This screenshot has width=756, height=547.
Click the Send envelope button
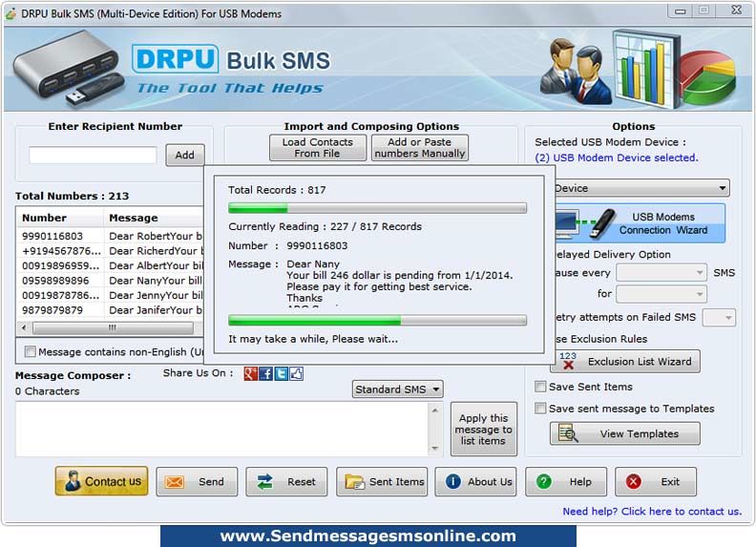[x=197, y=481]
